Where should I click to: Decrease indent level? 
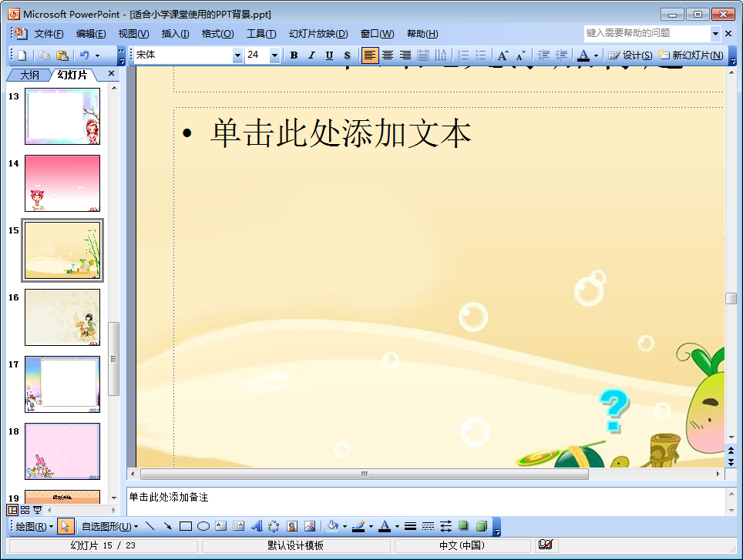(x=543, y=55)
